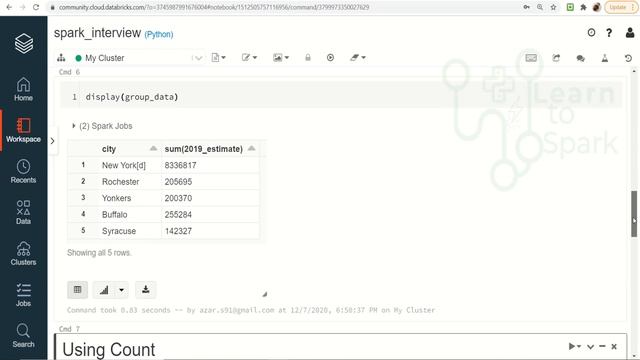The width and height of the screenshot is (640, 360).
Task: Click the Run All button
Action: pos(330,58)
